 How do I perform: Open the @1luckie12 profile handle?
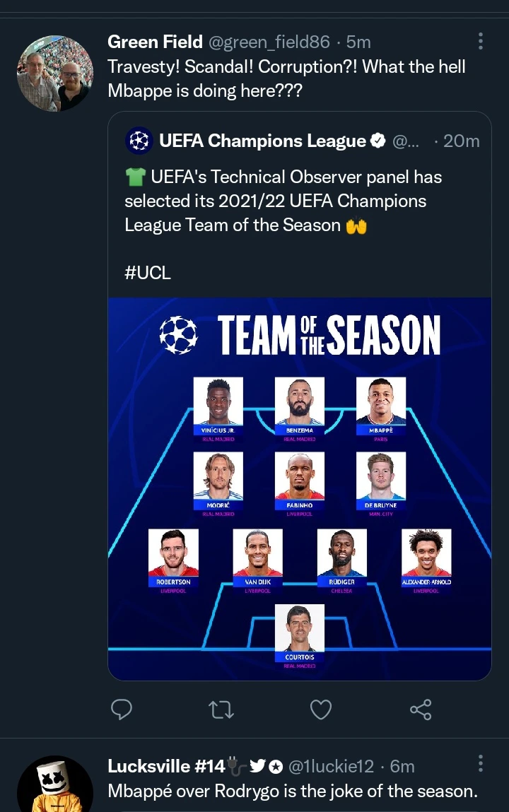click(x=332, y=766)
